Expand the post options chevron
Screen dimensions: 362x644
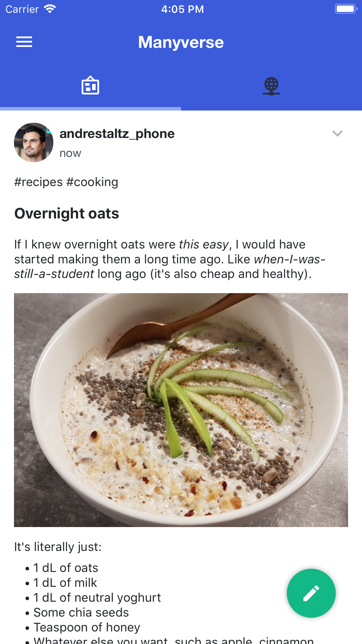point(337,134)
